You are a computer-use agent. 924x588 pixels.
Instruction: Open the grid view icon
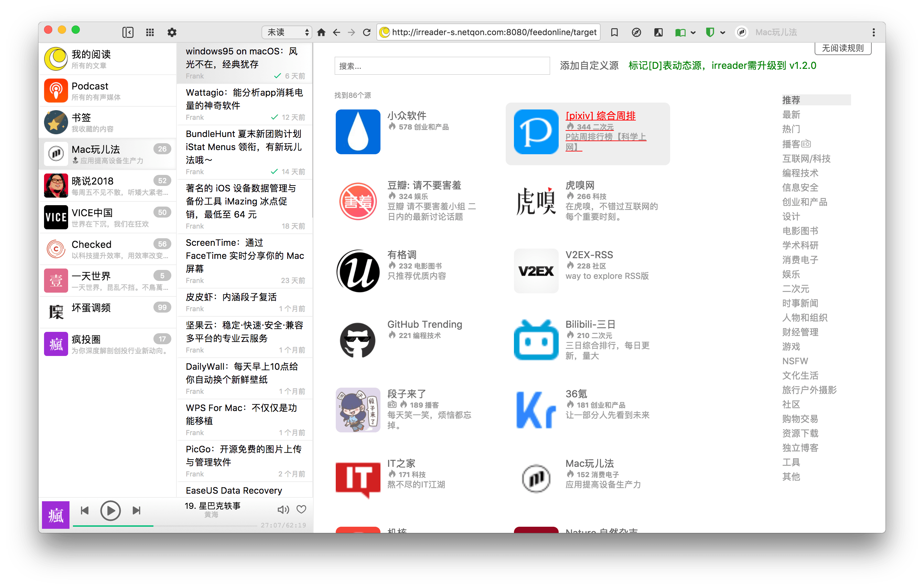[150, 32]
